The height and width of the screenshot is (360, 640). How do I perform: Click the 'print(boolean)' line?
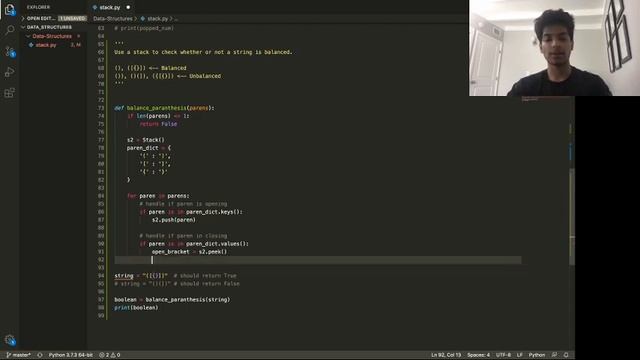pos(136,308)
